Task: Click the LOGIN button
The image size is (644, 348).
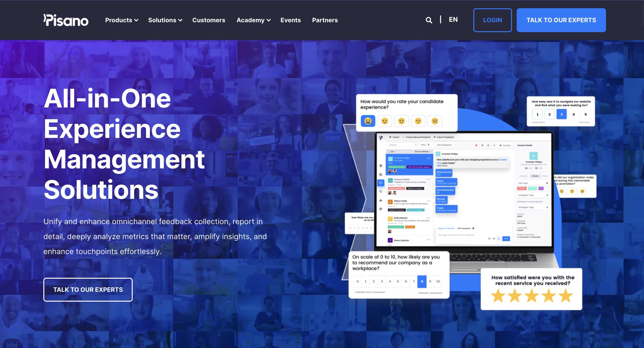Action: [493, 20]
